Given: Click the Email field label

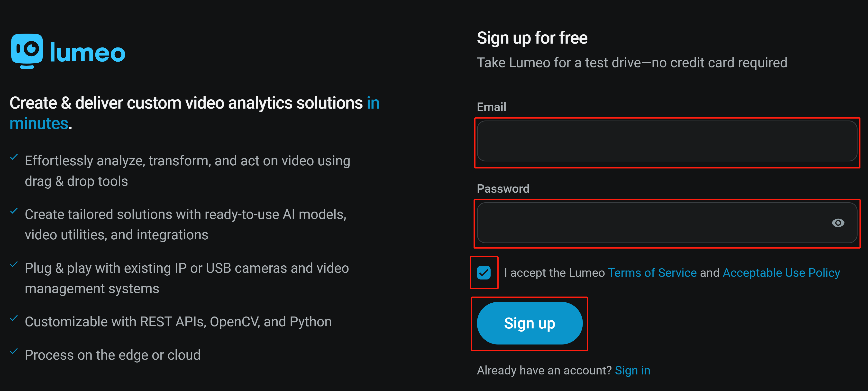Looking at the screenshot, I should (491, 107).
